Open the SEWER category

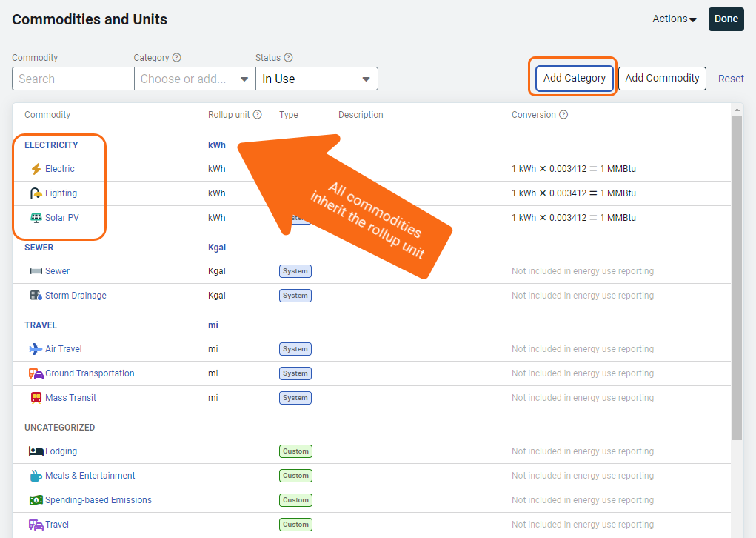coord(39,248)
